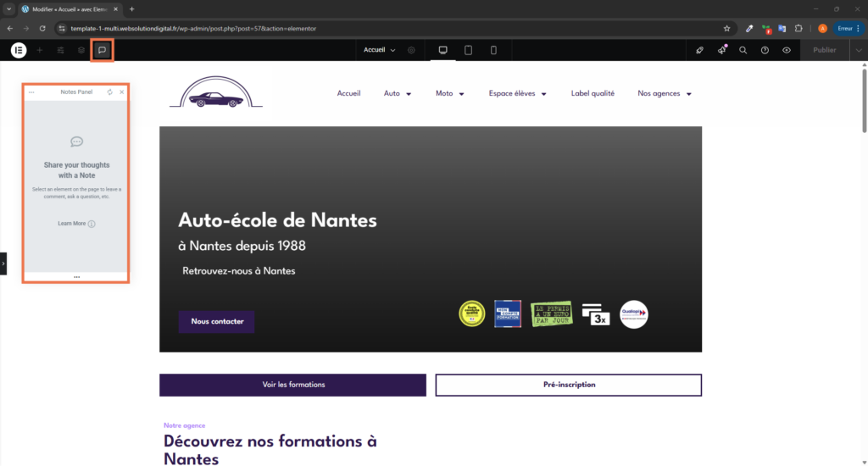The width and height of the screenshot is (868, 466).
Task: Toggle the Notes speech bubble icon
Action: (102, 50)
